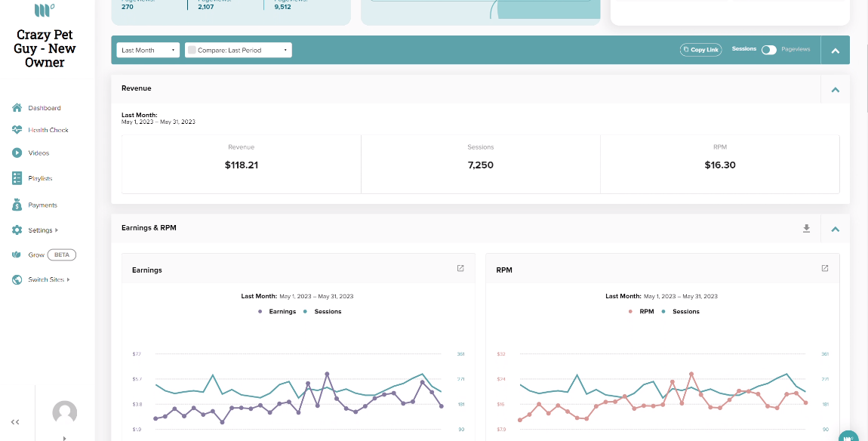Click the user avatar icon

click(64, 413)
